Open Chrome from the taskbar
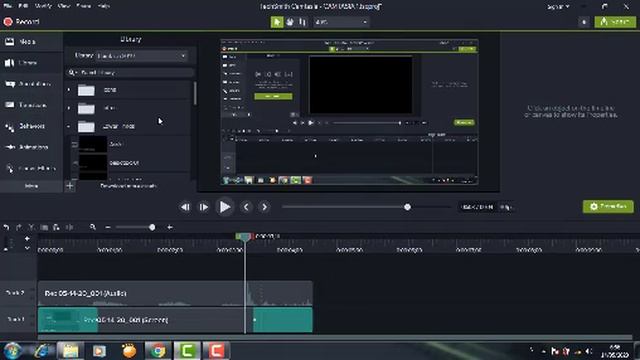The image size is (640, 360). click(x=158, y=351)
